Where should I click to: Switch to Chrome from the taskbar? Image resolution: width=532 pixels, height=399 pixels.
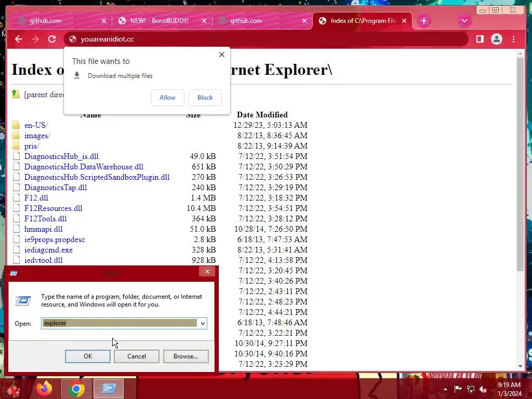[76, 389]
